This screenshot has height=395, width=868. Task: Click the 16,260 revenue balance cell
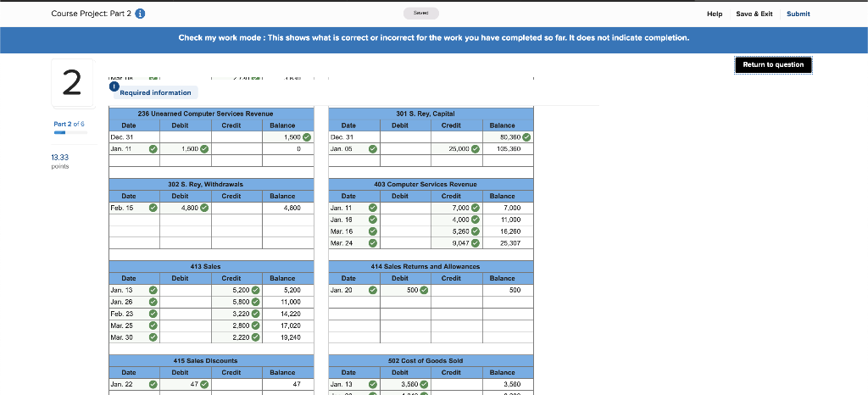[509, 231]
